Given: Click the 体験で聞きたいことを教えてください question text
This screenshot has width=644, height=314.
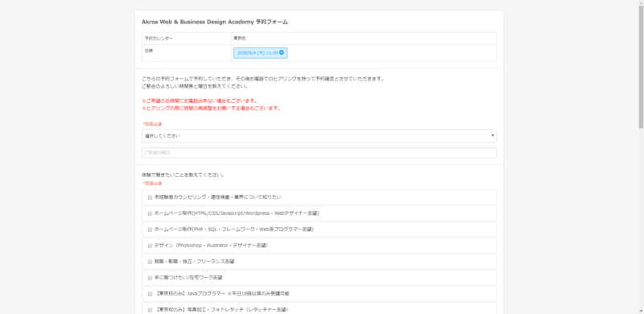Looking at the screenshot, I should 183,175.
